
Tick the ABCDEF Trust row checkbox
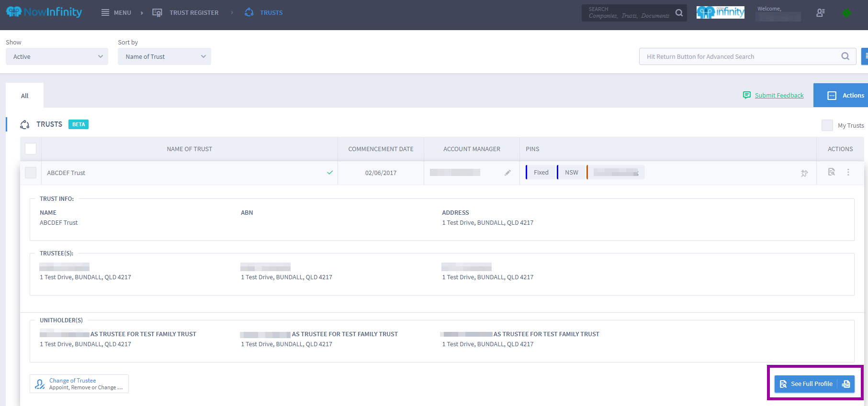[x=31, y=173]
